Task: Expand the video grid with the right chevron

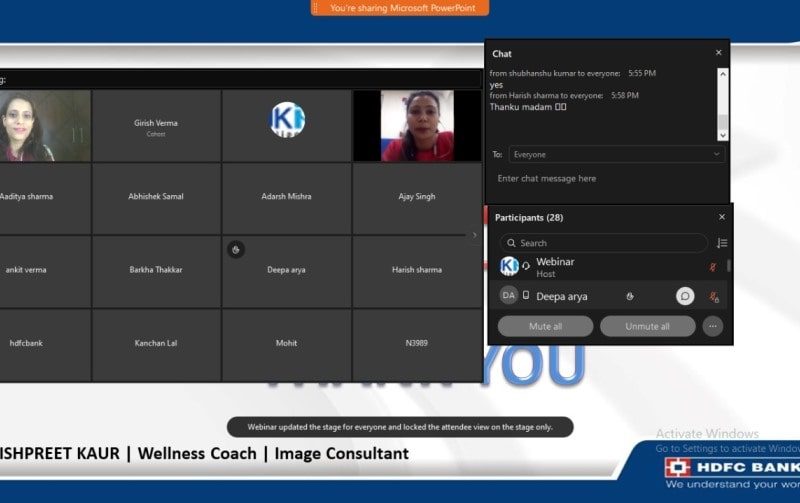Action: pos(474,235)
